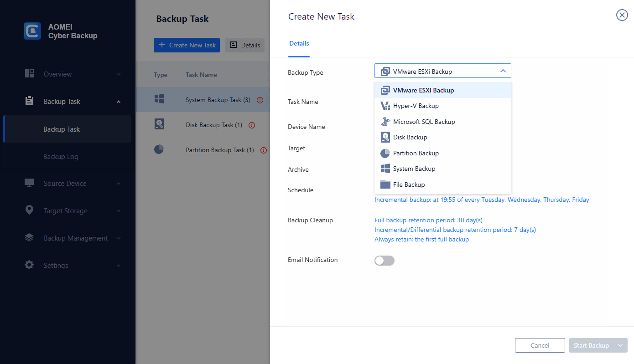Open Incremental/Differential retention period link
The image size is (634, 364).
pos(455,230)
